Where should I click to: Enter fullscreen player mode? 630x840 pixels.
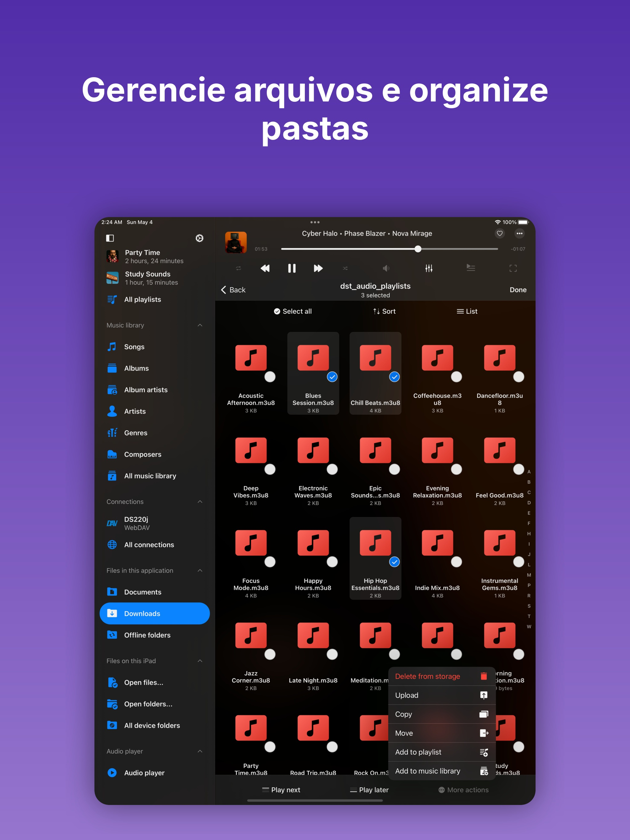coord(513,268)
